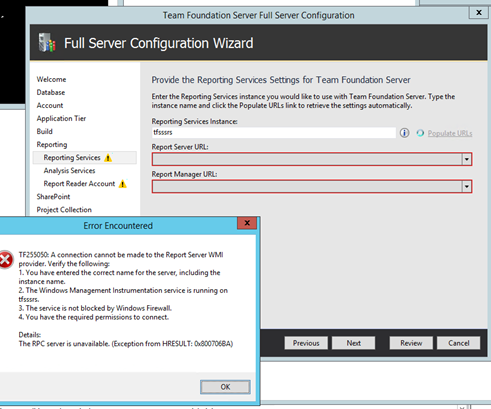Screen dimensions: 491x409
Task: Click the Next button
Action: click(x=353, y=343)
